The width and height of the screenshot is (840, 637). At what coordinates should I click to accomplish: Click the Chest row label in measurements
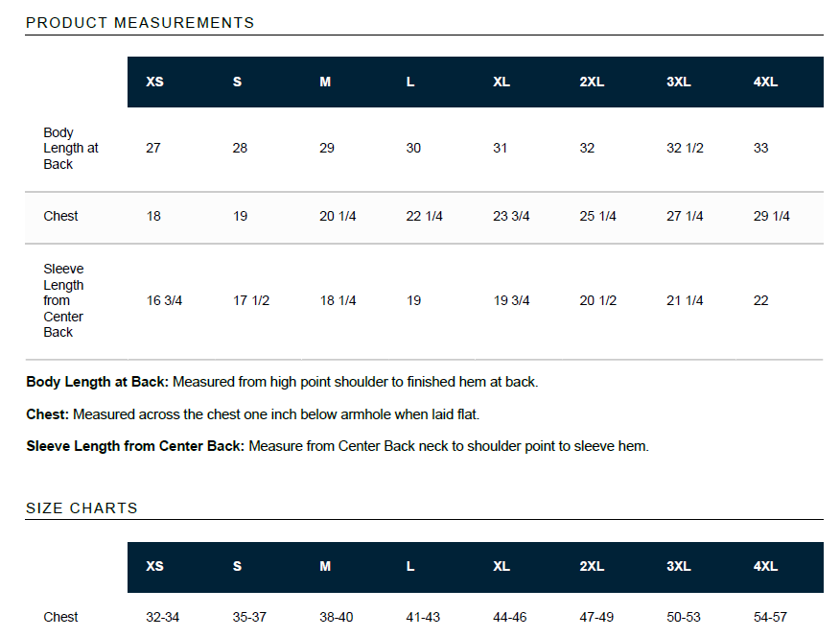click(60, 216)
